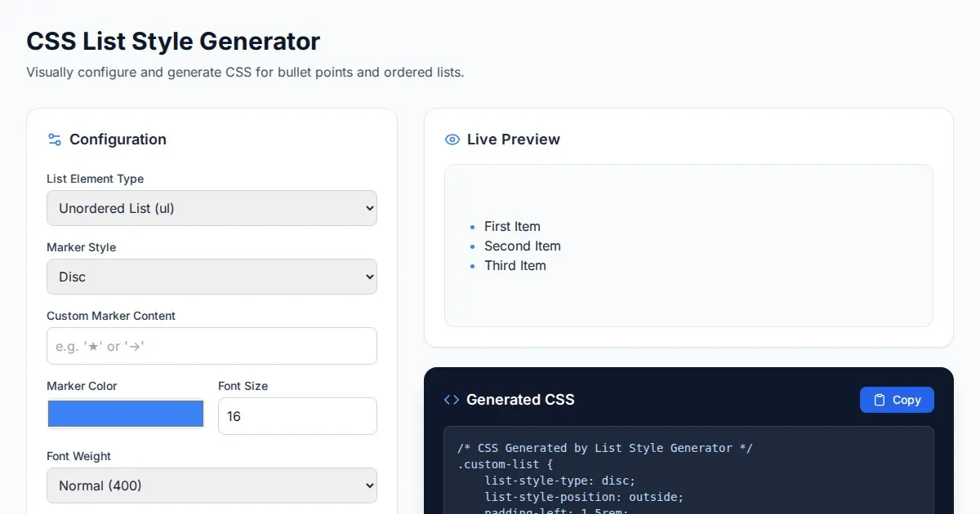Click the Generated CSS code brackets icon

451,400
